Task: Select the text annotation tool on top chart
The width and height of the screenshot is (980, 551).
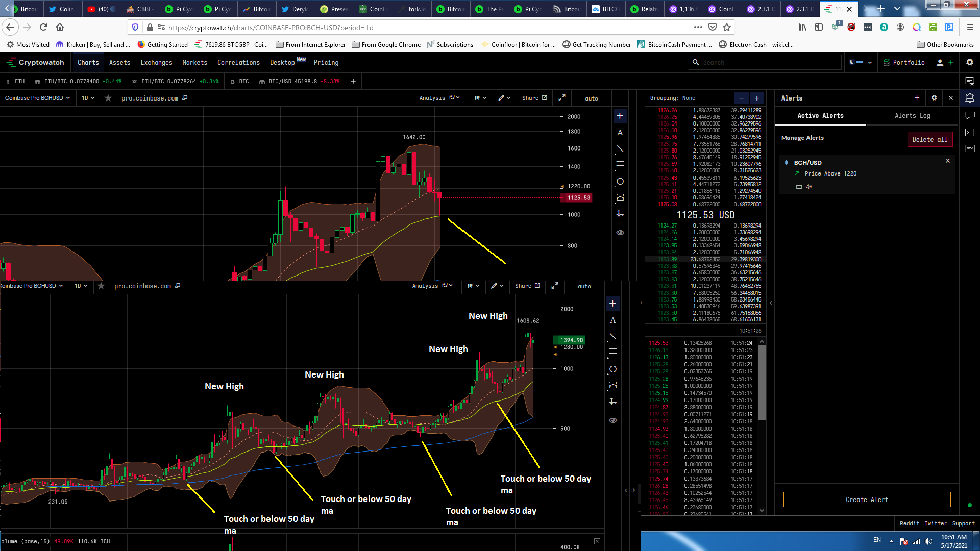Action: coord(620,133)
